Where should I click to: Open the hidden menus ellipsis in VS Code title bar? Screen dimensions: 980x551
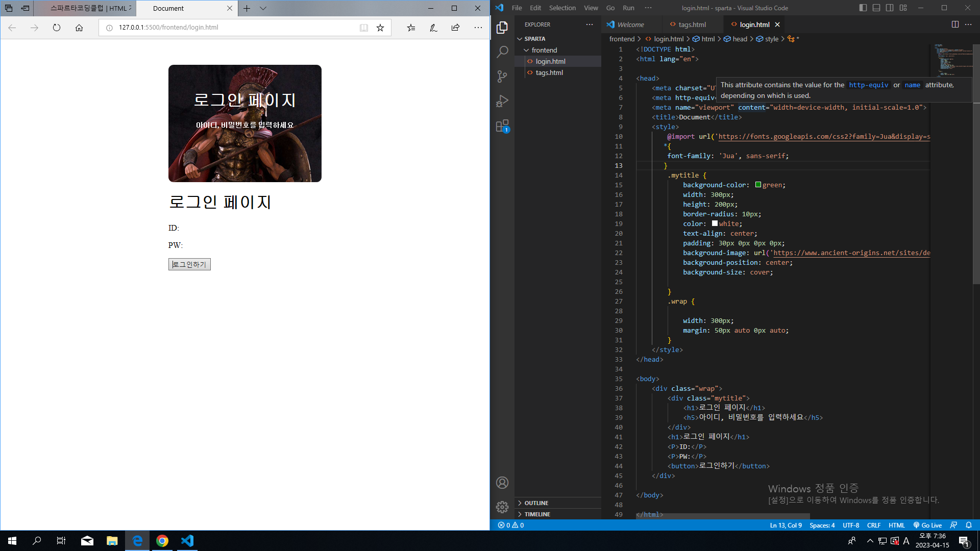click(648, 8)
